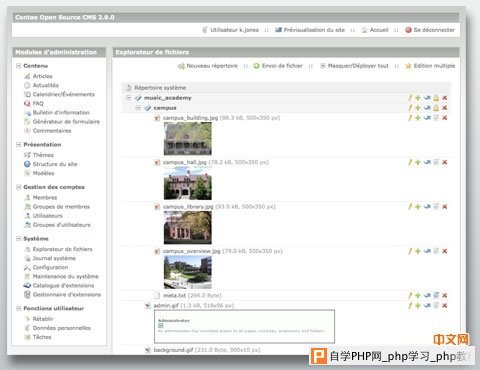Click the move icon for campus_hall.jpg
Image resolution: width=480 pixels, height=370 pixels.
pos(427,162)
